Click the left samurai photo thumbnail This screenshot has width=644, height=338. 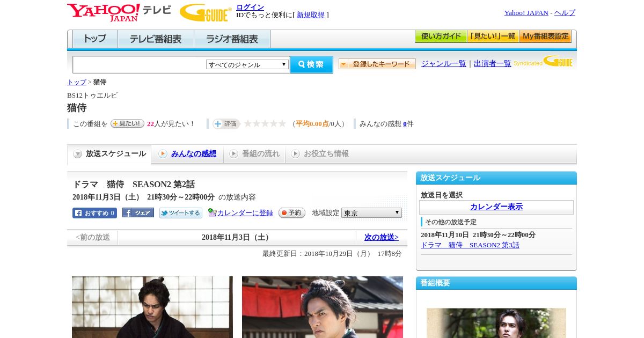point(152,307)
